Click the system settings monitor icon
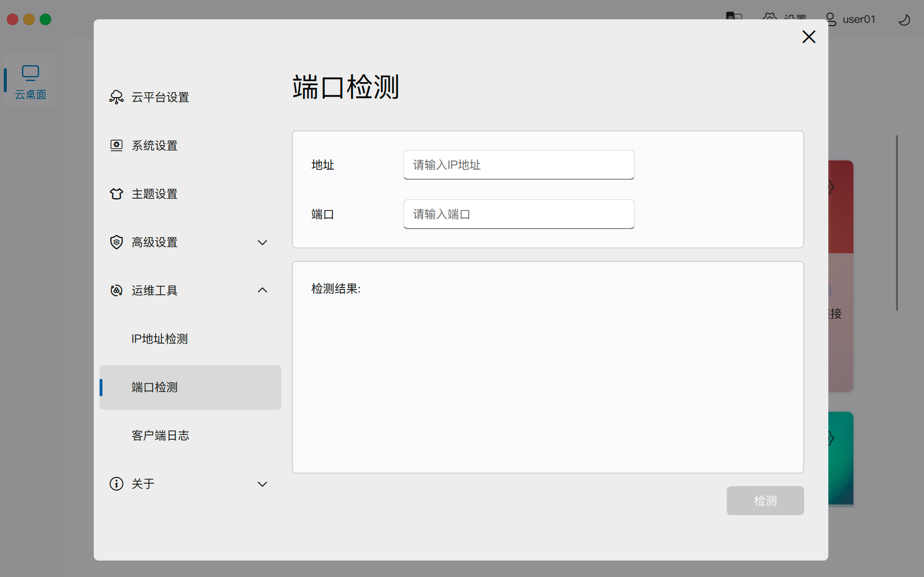 coord(116,145)
